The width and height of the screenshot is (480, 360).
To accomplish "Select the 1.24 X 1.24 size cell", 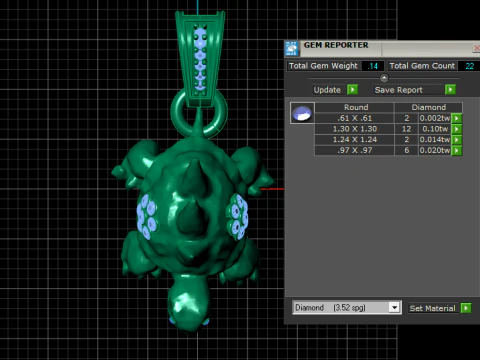I will (354, 139).
